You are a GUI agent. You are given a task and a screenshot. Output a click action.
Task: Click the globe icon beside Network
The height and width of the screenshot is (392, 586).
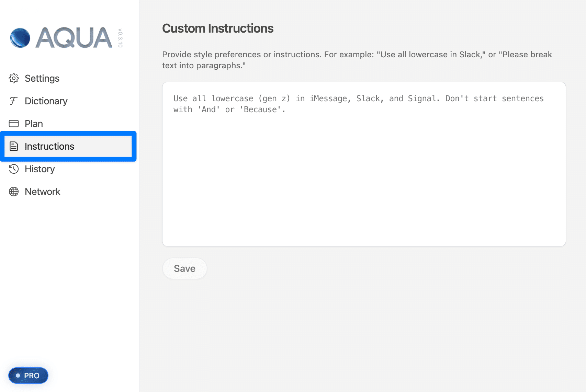(x=14, y=192)
